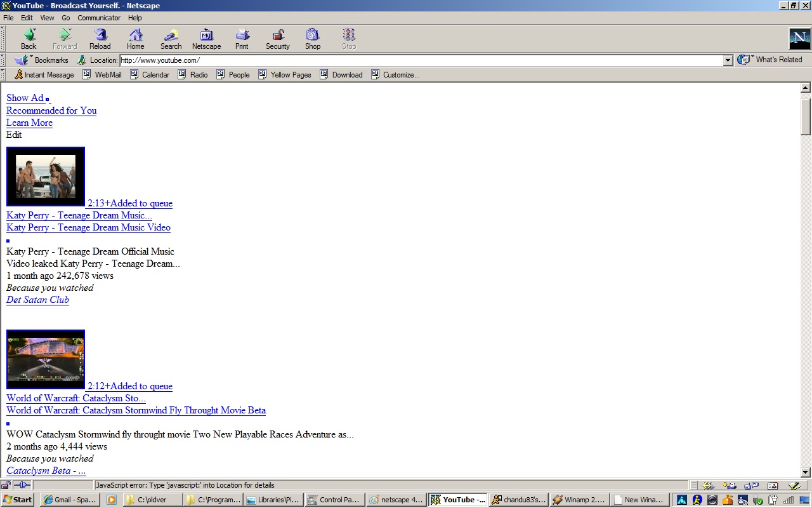Toggle the online/offline connection icon
This screenshot has height=508, width=812.
coord(22,485)
